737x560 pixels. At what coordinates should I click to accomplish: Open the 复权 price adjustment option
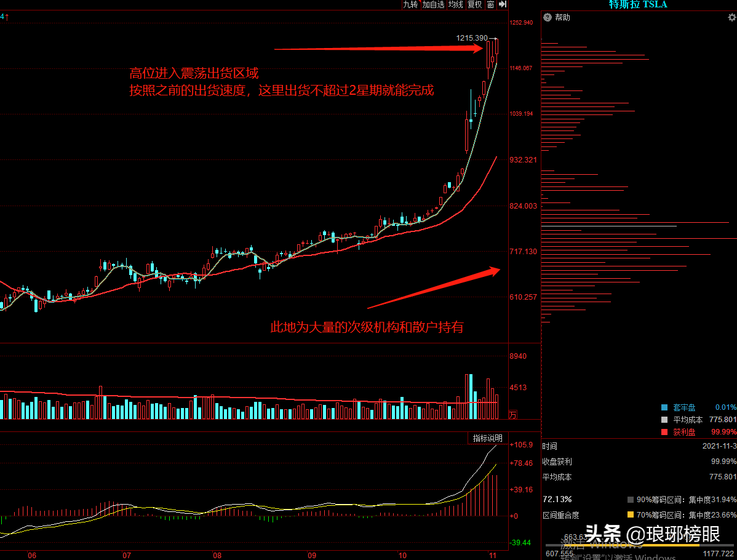tap(475, 5)
